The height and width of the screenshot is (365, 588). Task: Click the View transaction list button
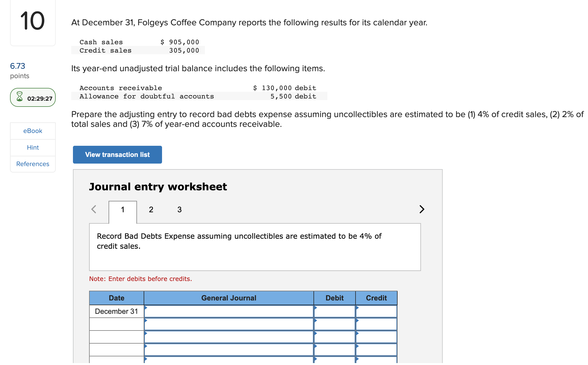(117, 154)
